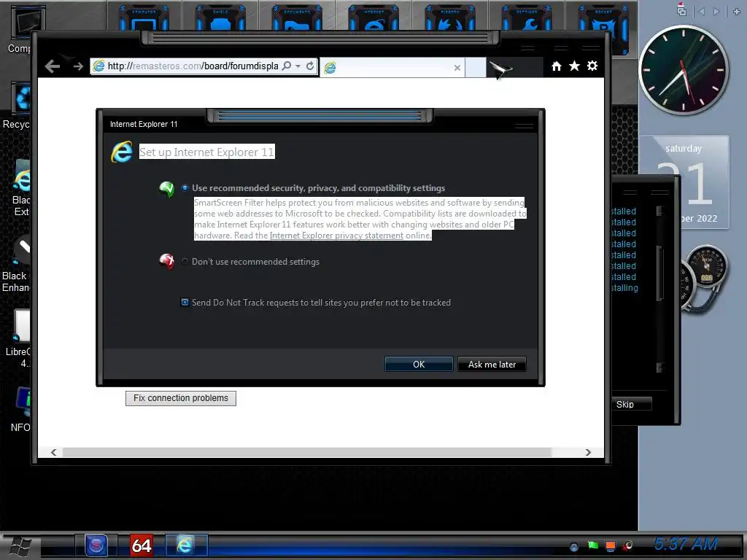Open the Windows Start button
747x560 pixels.
click(21, 545)
